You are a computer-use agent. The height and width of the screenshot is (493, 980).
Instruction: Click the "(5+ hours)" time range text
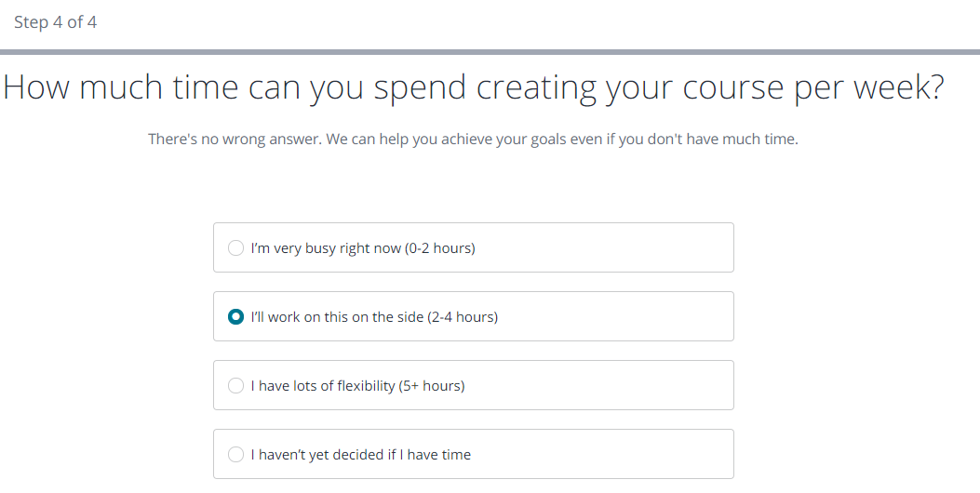pyautogui.click(x=432, y=386)
